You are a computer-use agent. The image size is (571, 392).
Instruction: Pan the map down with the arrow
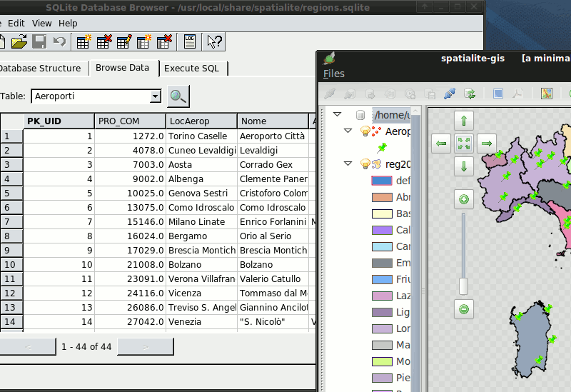point(464,166)
